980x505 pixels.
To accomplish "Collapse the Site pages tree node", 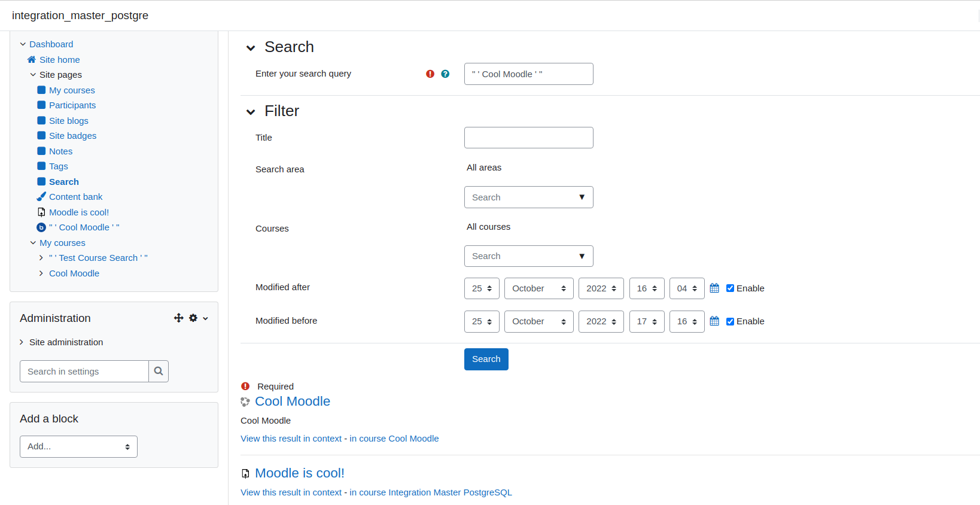I will click(33, 74).
